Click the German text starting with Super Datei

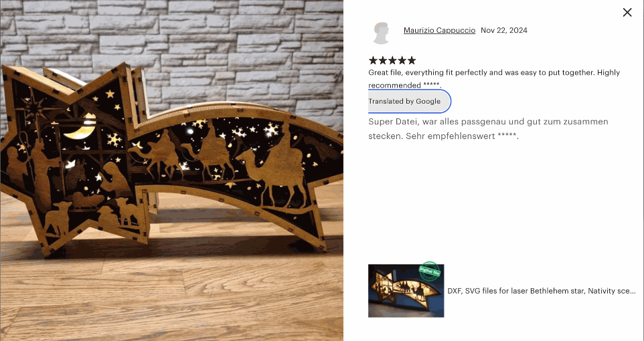tap(488, 129)
